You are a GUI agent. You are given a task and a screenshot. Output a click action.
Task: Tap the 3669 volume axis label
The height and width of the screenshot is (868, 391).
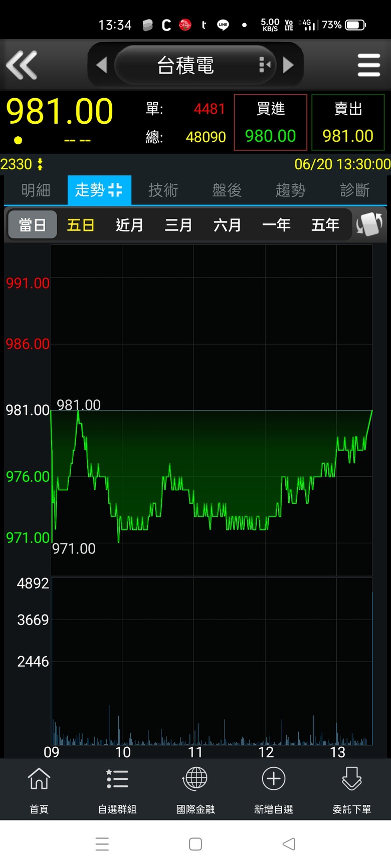tap(33, 620)
